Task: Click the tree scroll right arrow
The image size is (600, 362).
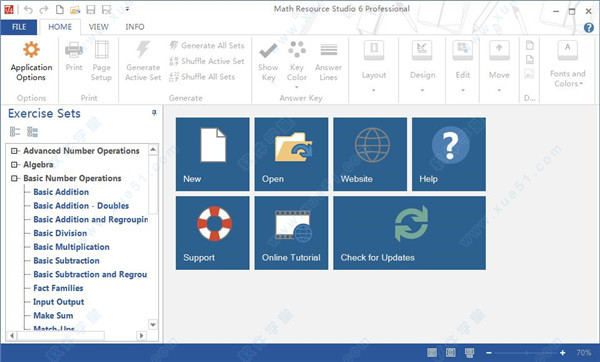Action: coord(142,336)
